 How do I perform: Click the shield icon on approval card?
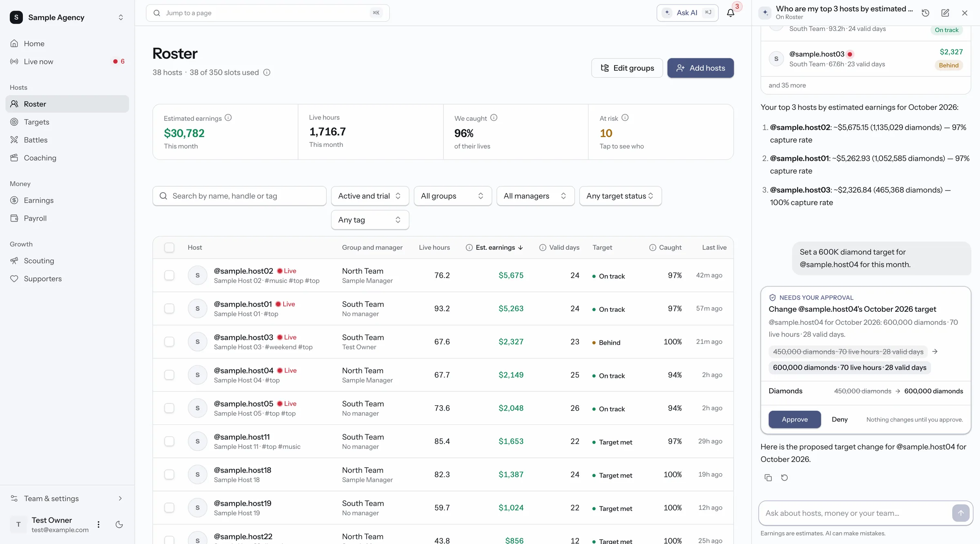[772, 298]
